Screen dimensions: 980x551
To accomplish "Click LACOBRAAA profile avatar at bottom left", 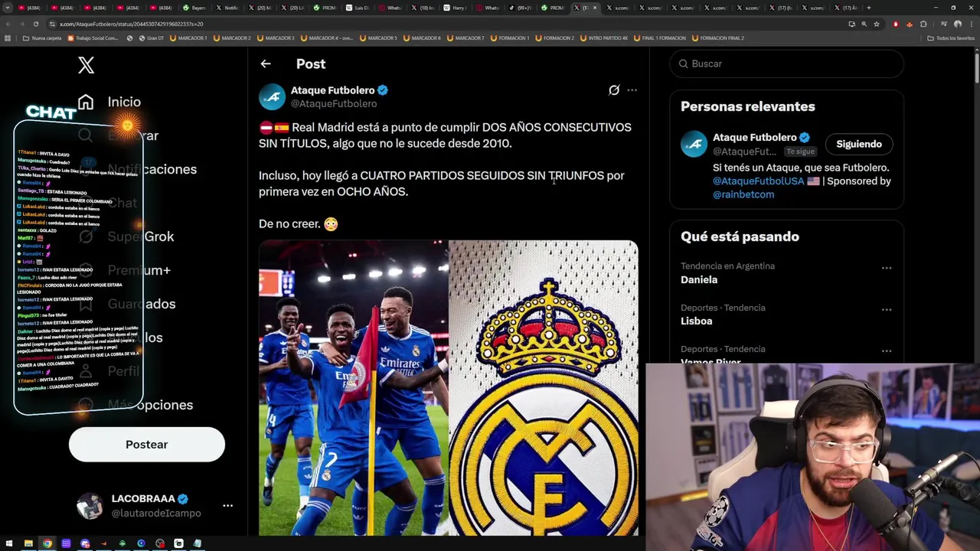I will (x=90, y=506).
